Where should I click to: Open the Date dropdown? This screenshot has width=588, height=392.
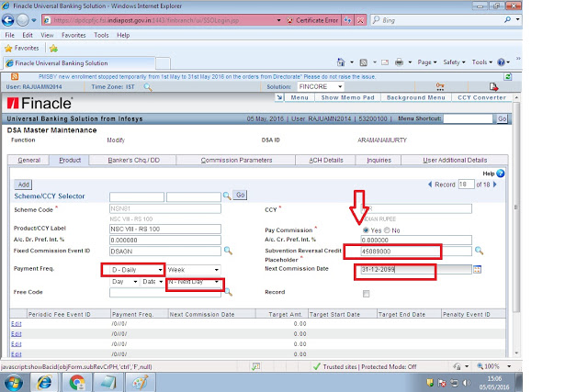tap(153, 282)
